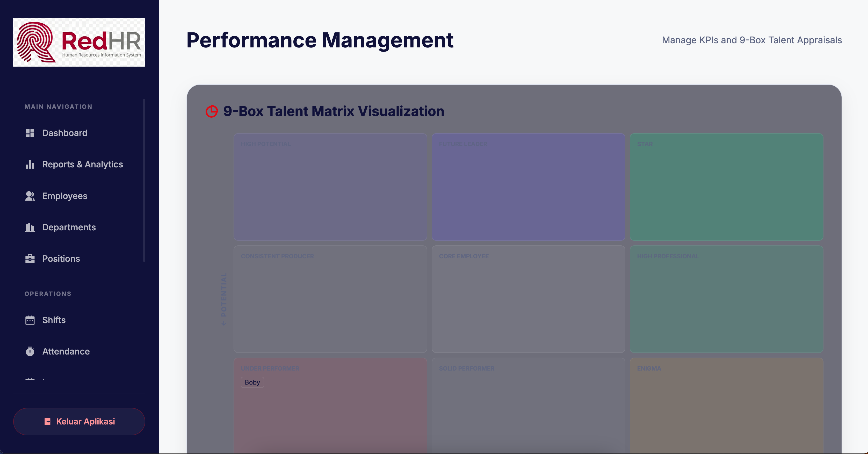This screenshot has height=454, width=868.
Task: Select the Solid Performer box
Action: pyautogui.click(x=528, y=406)
